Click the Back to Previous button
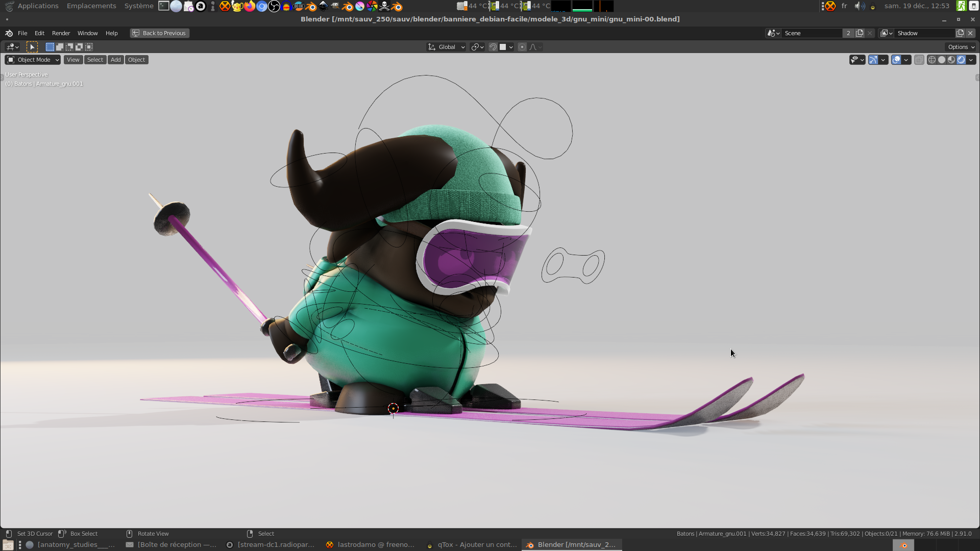Screen dimensions: 980x551 pyautogui.click(x=159, y=33)
